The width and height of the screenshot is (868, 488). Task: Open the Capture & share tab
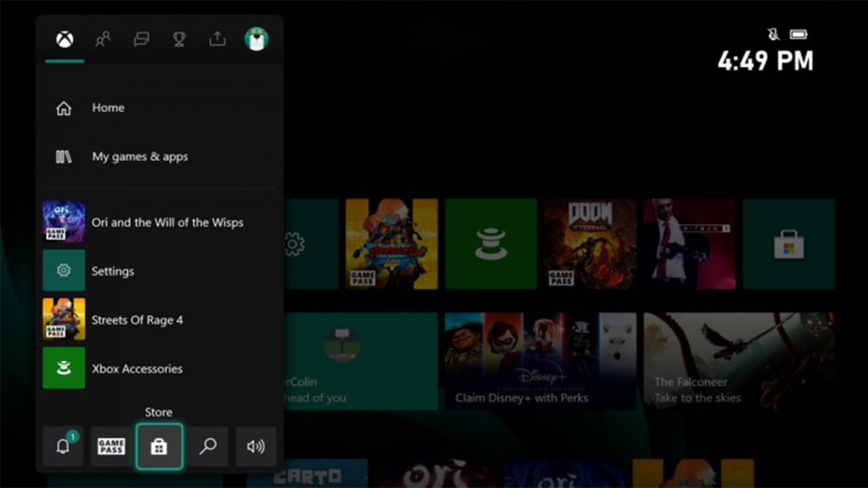pyautogui.click(x=217, y=39)
